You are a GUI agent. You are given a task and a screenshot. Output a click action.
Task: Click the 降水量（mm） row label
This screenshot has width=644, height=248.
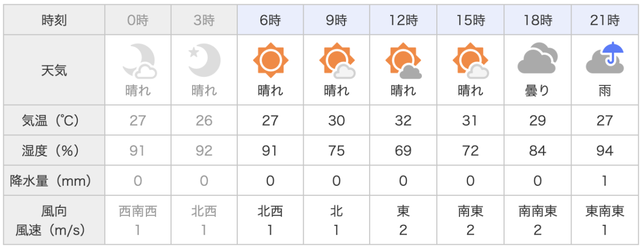(54, 181)
